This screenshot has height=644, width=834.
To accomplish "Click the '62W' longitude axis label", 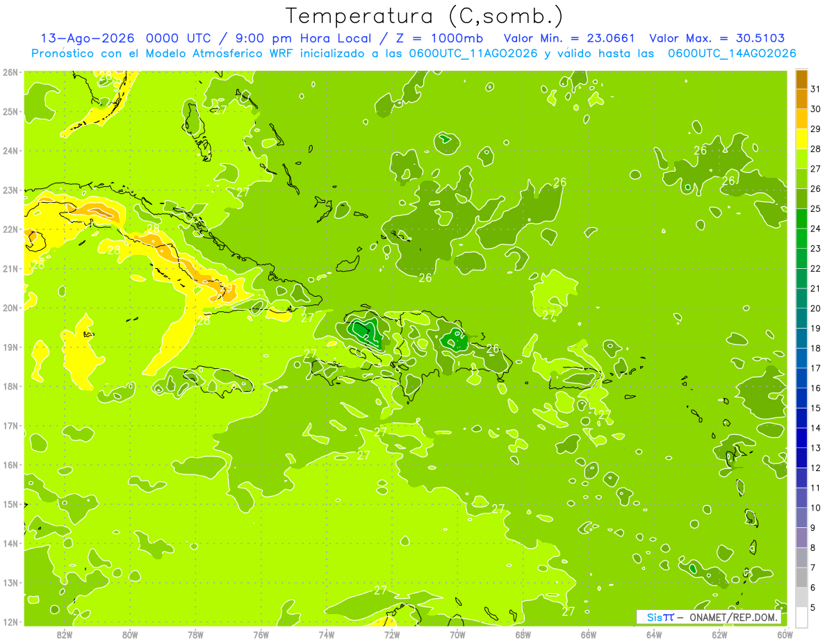I will point(720,634).
